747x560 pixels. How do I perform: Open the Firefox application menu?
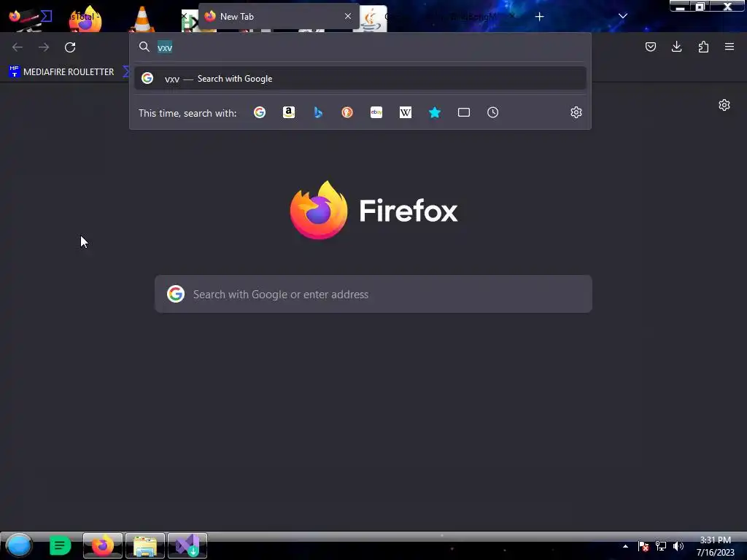tap(729, 47)
